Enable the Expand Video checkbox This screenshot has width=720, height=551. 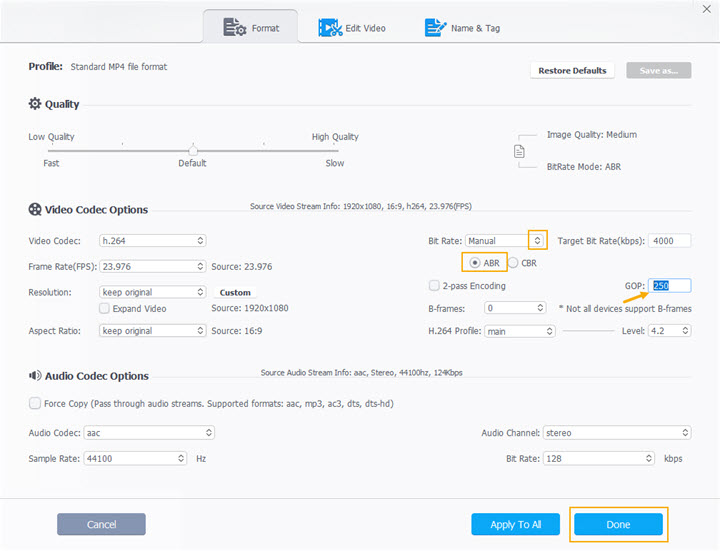104,308
